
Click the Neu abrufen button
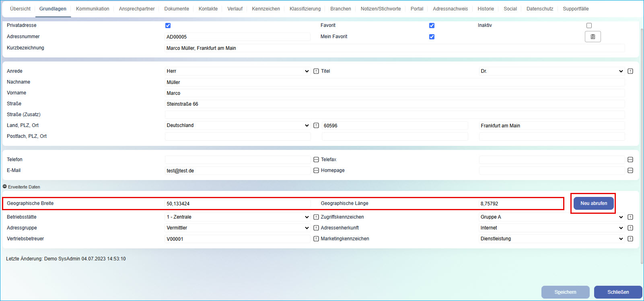[594, 203]
